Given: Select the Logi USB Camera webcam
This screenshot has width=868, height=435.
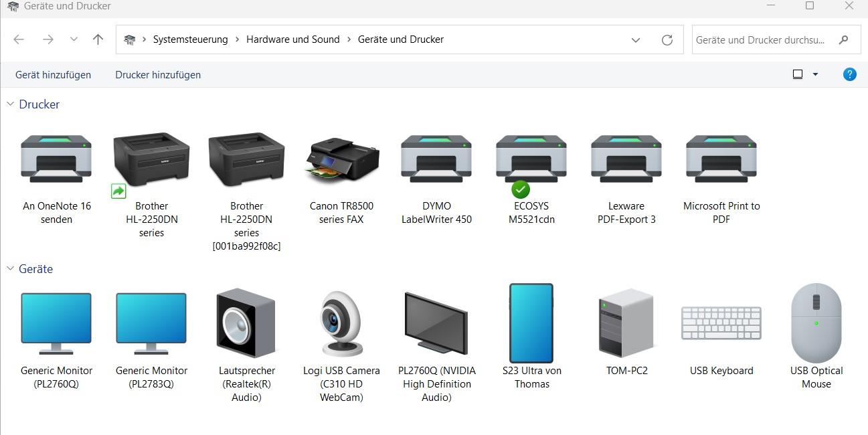Looking at the screenshot, I should (x=341, y=344).
